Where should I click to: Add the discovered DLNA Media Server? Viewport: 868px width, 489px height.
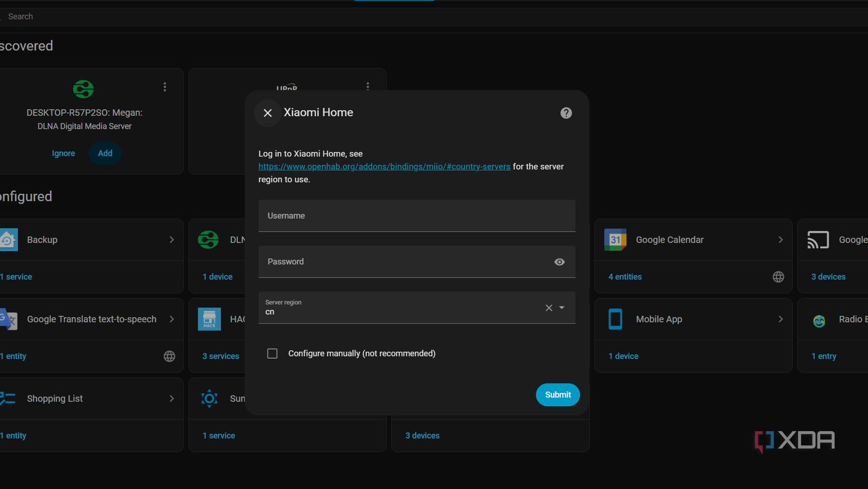click(x=105, y=154)
